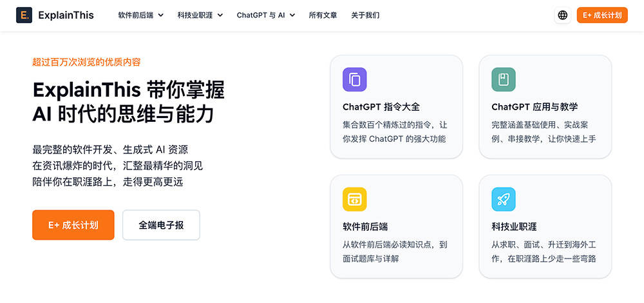Click the green ChatGPT 应用与教学 book icon
Image resolution: width=644 pixels, height=303 pixels.
click(504, 79)
